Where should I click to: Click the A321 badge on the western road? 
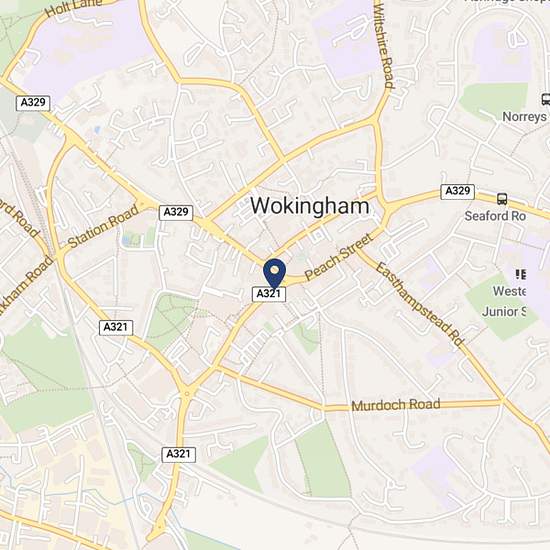[116, 328]
